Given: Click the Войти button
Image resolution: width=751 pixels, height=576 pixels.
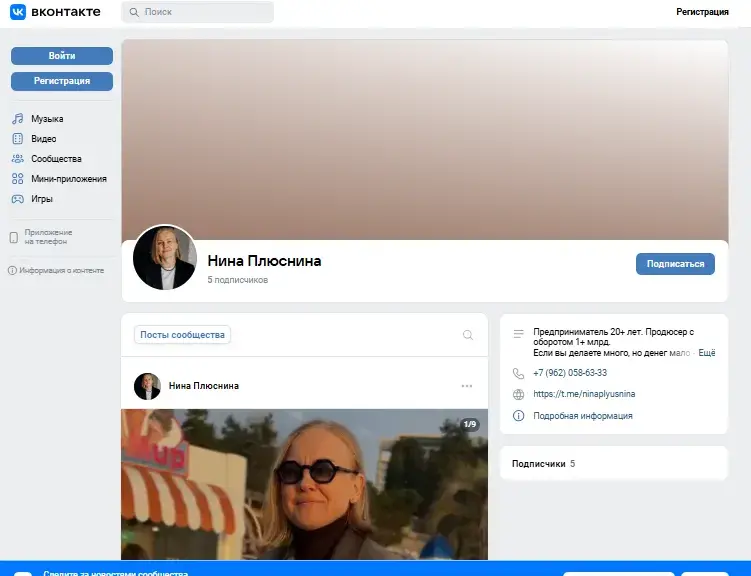Looking at the screenshot, I should coord(62,56).
